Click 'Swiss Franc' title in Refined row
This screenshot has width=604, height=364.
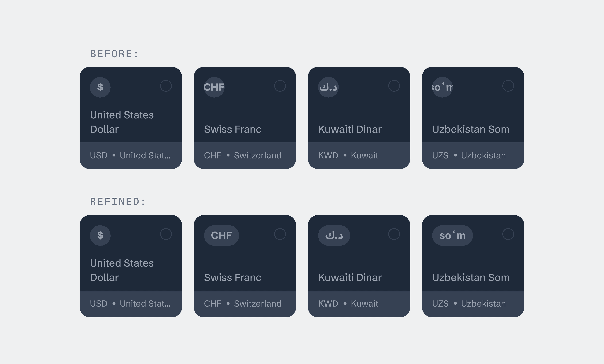click(x=233, y=277)
